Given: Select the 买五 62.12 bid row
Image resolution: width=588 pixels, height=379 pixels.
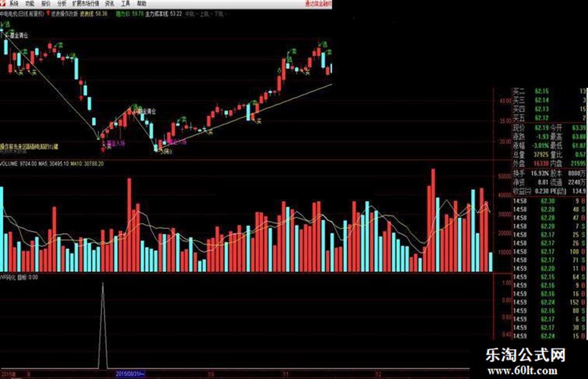Looking at the screenshot, I should click(x=549, y=118).
